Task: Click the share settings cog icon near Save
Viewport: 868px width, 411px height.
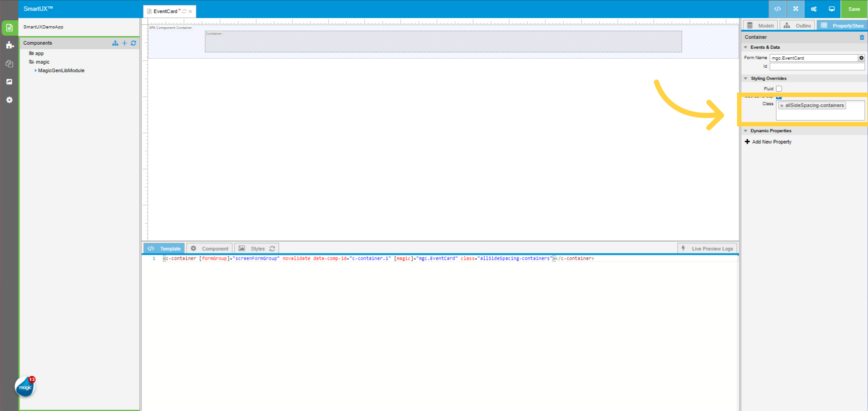Action: [813, 9]
